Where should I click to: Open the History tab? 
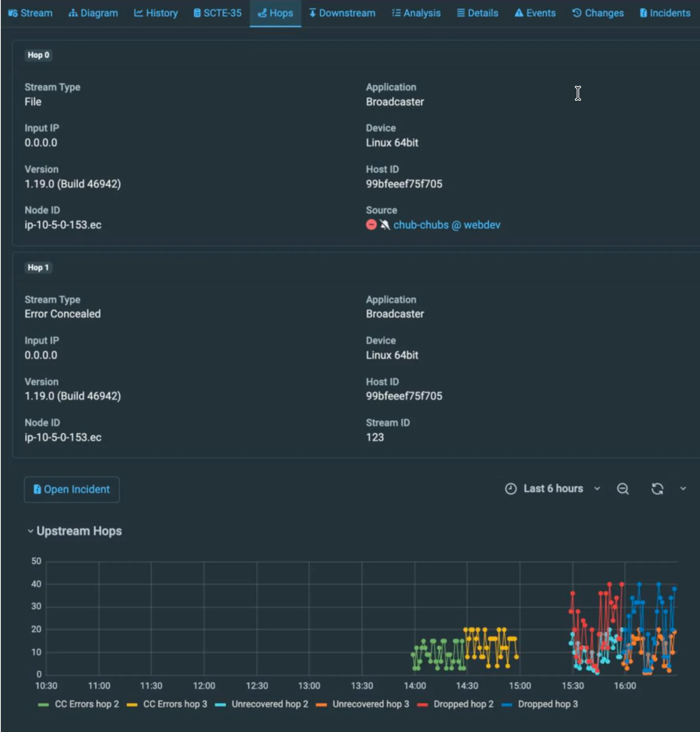(156, 13)
